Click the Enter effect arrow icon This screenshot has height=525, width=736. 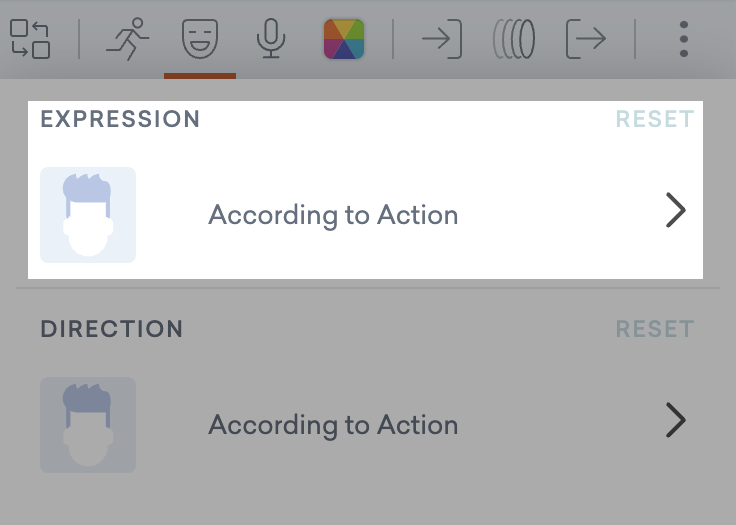[x=441, y=39]
